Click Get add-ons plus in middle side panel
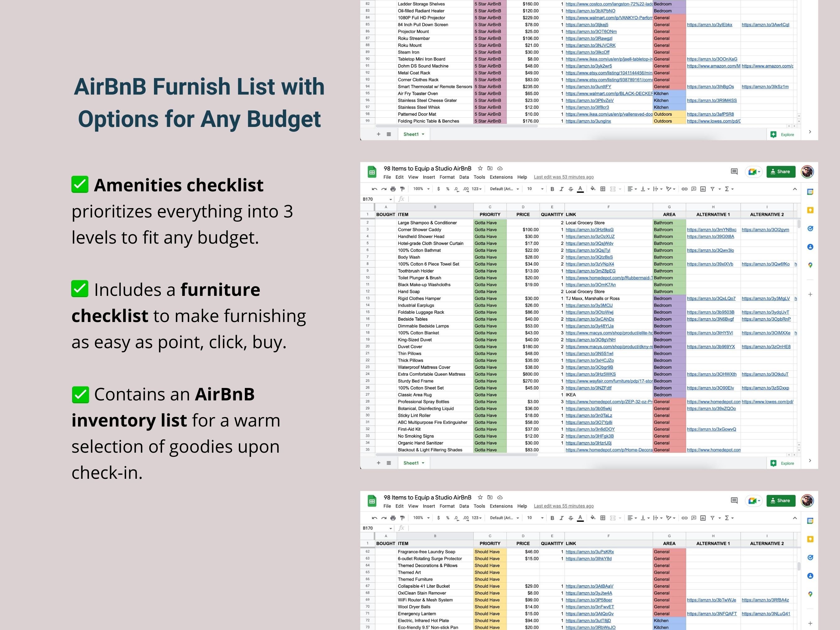840x630 pixels. 810,294
